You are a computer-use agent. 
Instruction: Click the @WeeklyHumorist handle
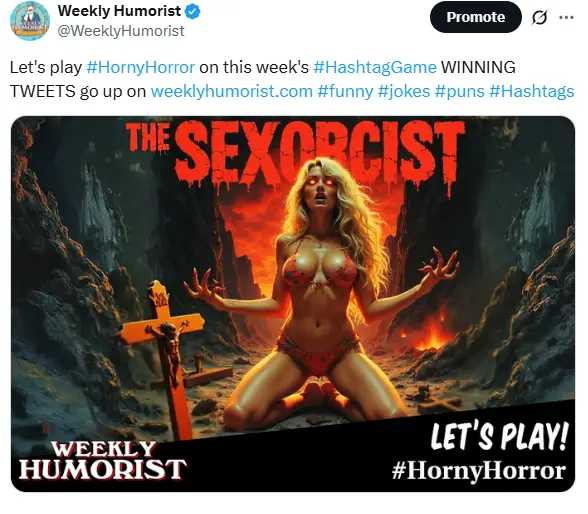121,31
